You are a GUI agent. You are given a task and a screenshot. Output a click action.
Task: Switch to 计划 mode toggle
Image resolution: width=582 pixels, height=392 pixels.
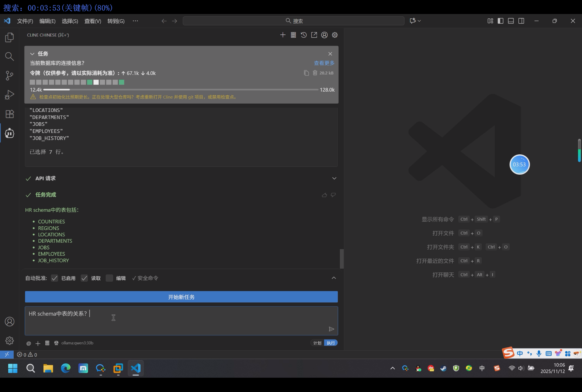pos(317,343)
